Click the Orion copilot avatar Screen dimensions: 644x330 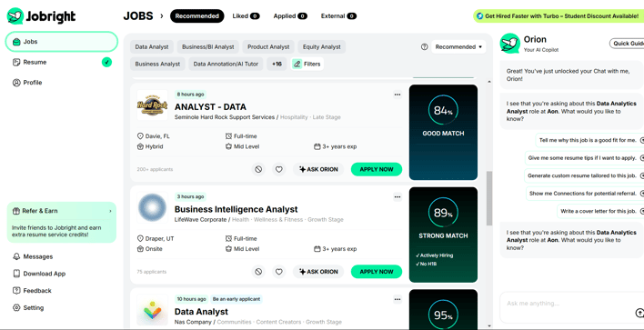(x=509, y=43)
